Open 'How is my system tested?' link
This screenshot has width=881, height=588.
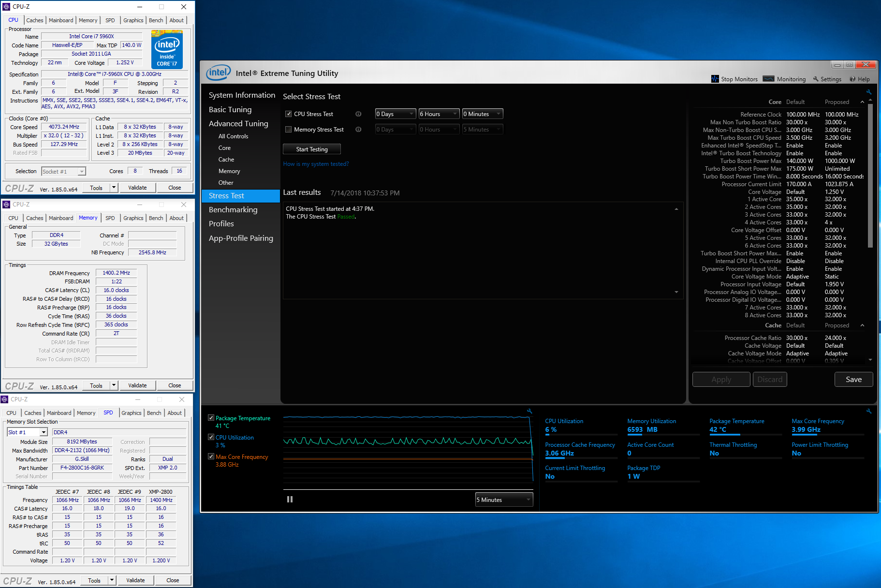316,164
